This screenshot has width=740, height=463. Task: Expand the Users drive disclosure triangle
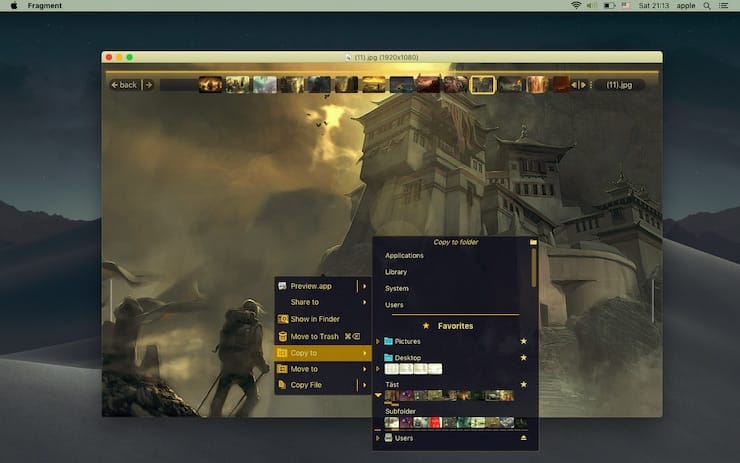click(378, 438)
